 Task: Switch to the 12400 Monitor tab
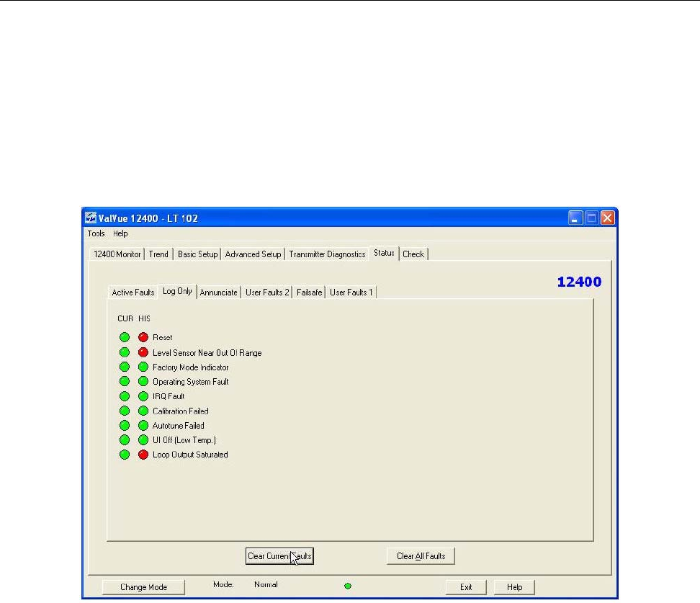tap(117, 254)
